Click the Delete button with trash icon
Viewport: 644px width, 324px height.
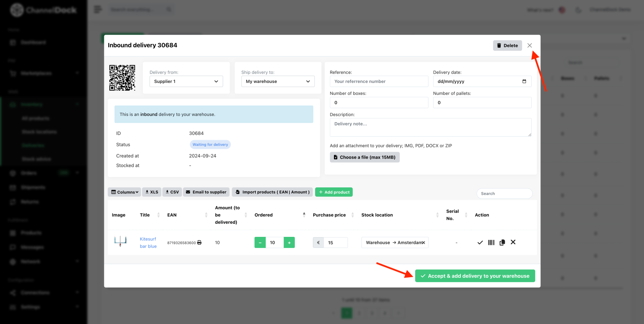click(507, 45)
